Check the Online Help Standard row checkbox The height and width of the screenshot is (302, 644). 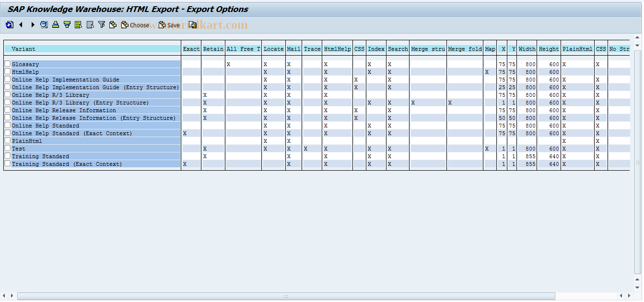(7, 125)
